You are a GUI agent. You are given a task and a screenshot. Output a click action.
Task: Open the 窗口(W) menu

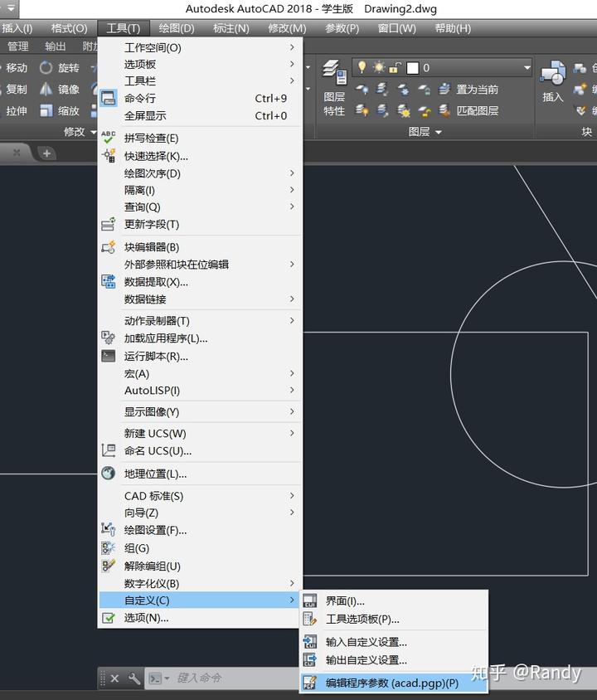397,28
